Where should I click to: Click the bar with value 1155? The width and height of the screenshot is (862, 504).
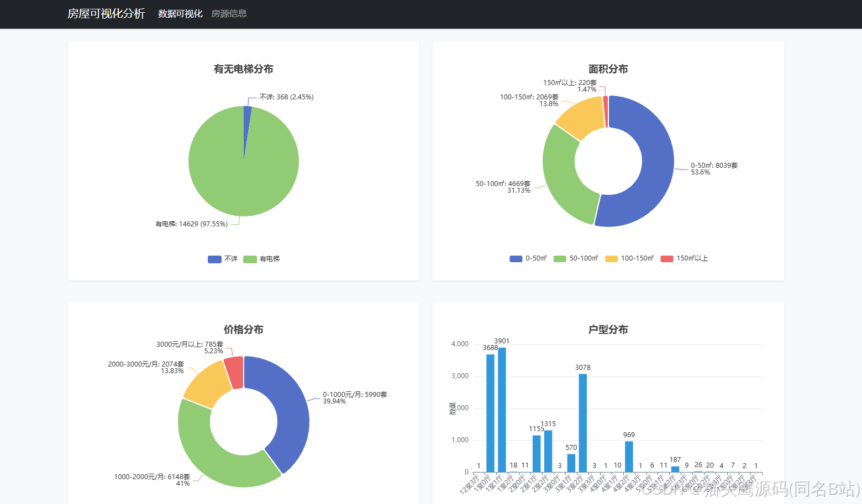pos(537,454)
